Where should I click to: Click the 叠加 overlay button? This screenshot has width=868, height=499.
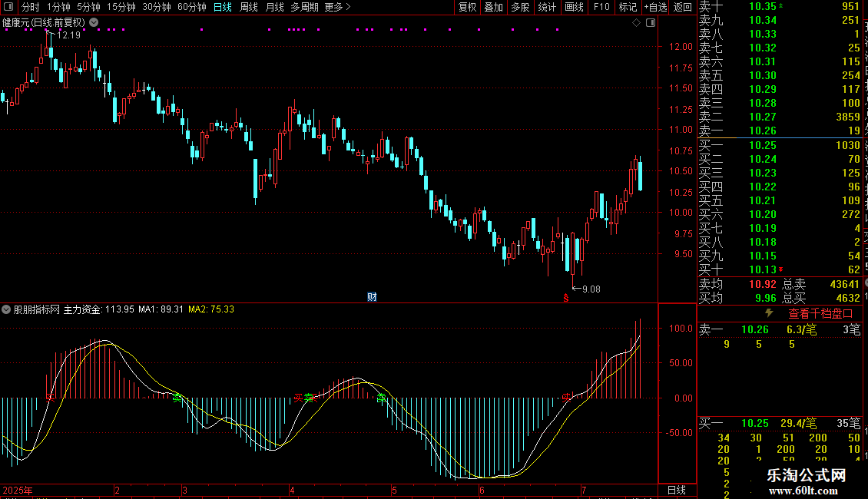493,7
